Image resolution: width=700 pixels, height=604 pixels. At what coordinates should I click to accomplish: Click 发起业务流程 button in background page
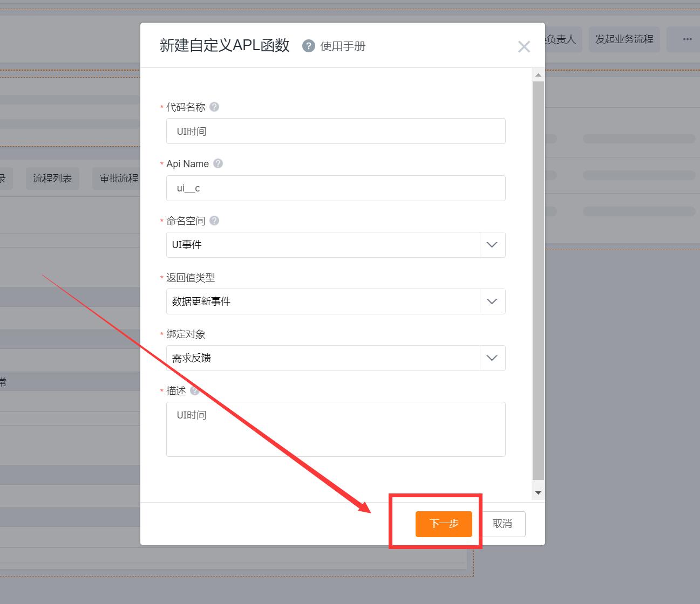pos(624,39)
